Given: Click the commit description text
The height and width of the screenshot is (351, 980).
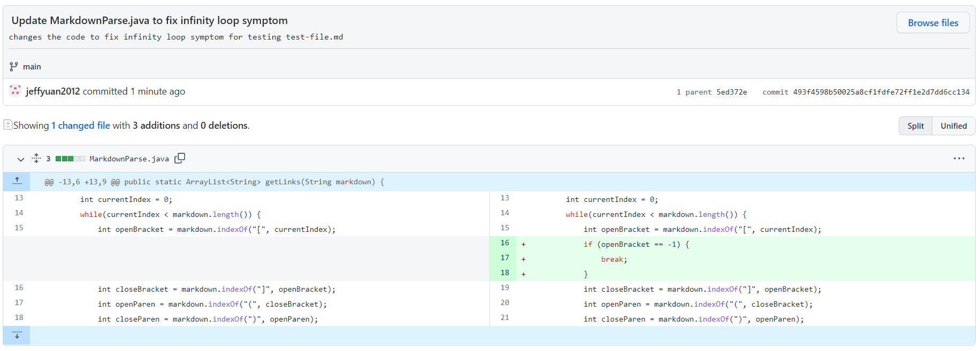Looking at the screenshot, I should point(176,37).
